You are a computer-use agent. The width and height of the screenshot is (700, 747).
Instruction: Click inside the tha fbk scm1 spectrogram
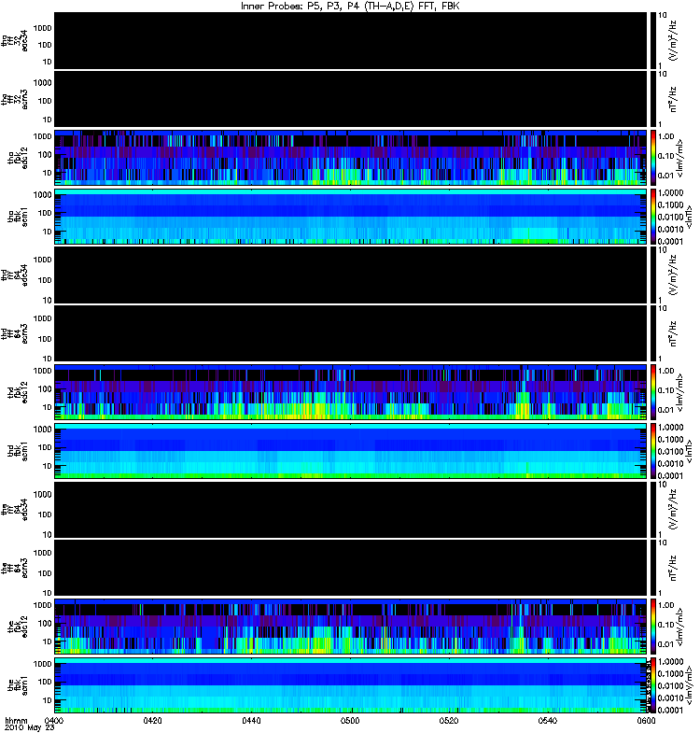[351, 217]
